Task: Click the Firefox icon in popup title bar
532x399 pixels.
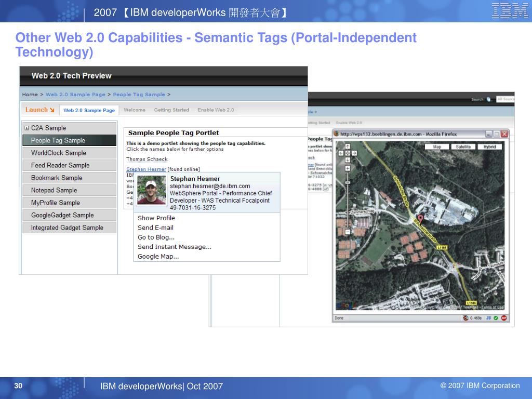Action: point(337,134)
